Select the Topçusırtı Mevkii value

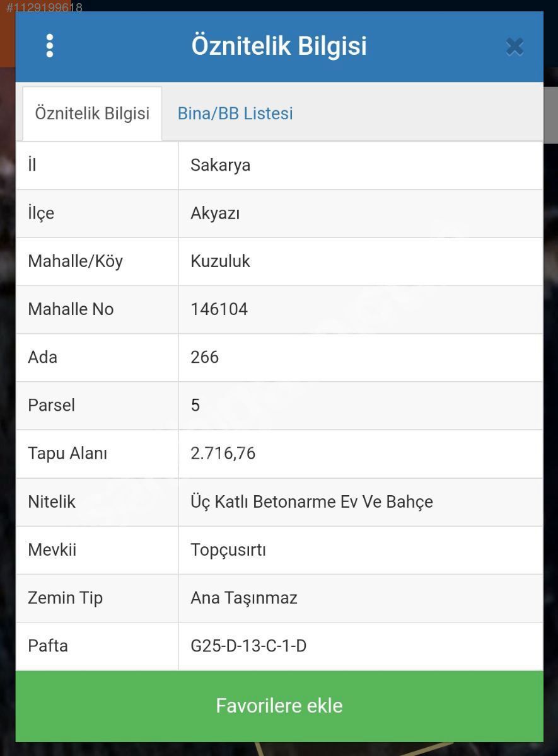228,549
